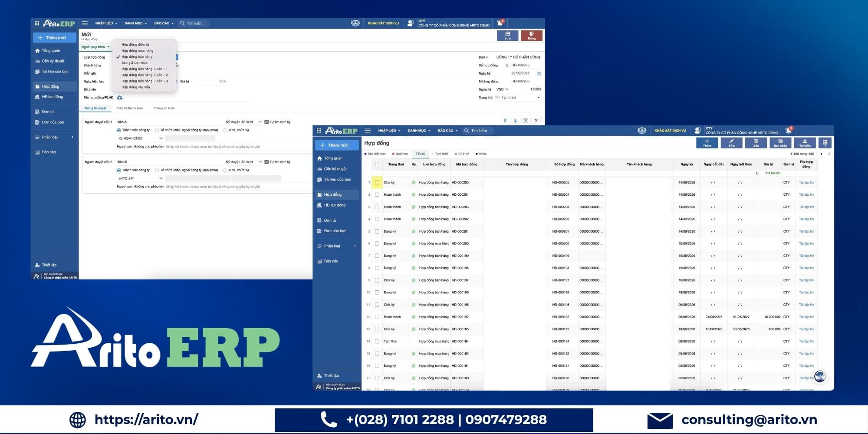868x434 pixels.
Task: Open the Ngoài quy trình dropdown
Action: (x=95, y=47)
